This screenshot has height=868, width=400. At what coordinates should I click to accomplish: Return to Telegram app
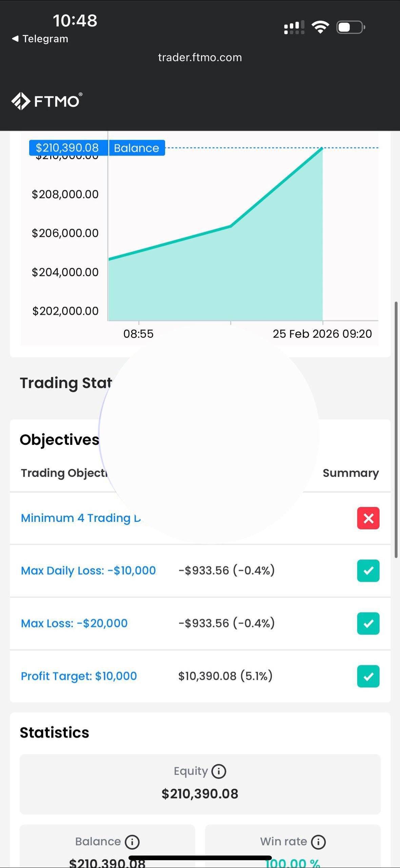[45, 39]
